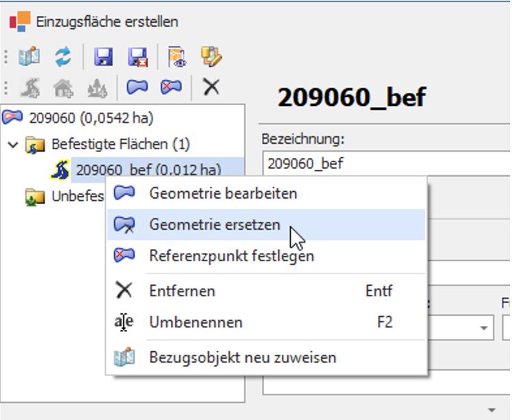
Task: Click the edit icon with the pencil
Action: click(210, 56)
